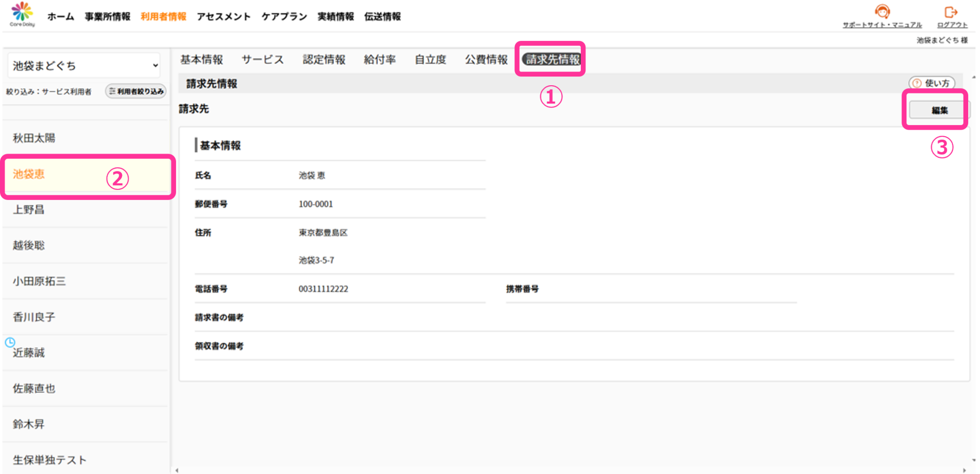
Task: Navigate to 実績情報 in top menu
Action: click(x=335, y=17)
